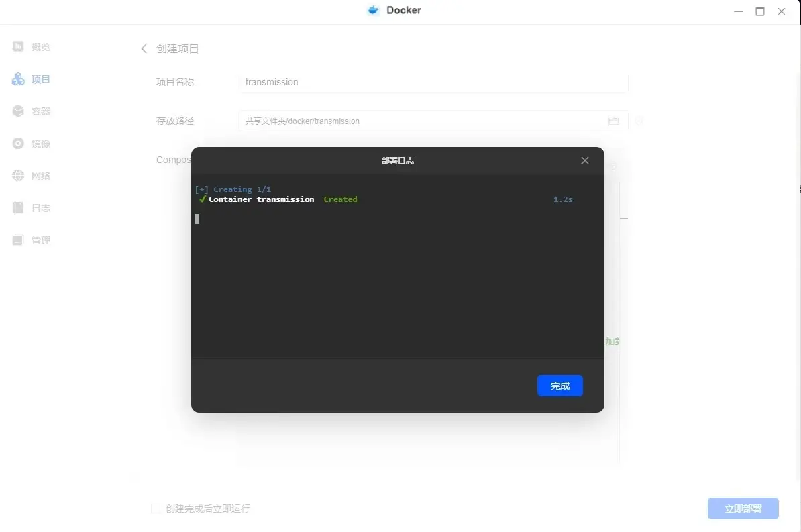The height and width of the screenshot is (532, 801).
Task: Select the 项目 cubes icon in sidebar
Action: pyautogui.click(x=18, y=79)
